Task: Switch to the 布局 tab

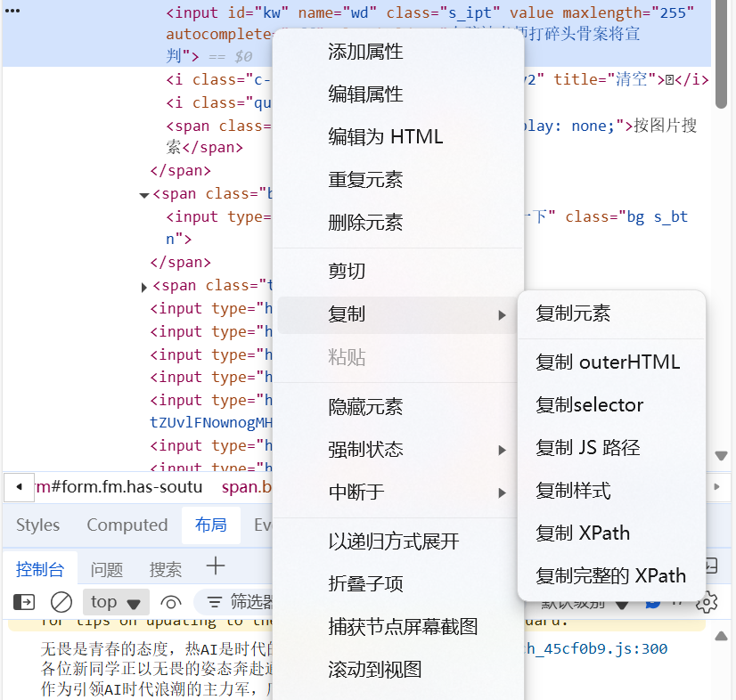Action: pos(211,525)
